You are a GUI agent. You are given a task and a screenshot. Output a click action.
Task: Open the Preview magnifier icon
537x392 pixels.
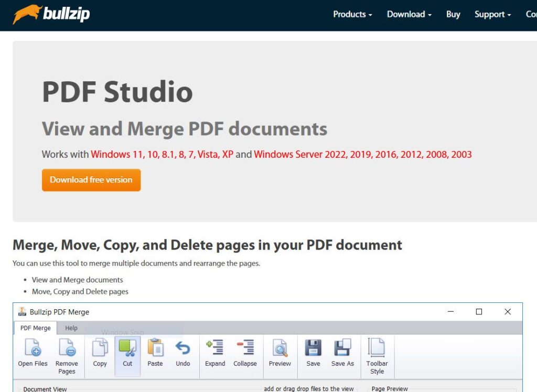(280, 349)
